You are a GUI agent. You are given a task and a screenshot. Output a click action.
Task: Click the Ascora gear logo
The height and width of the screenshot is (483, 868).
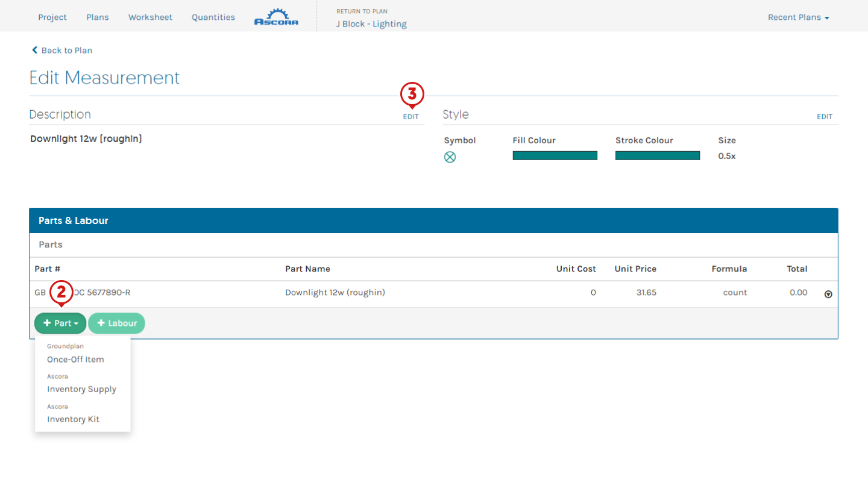tap(276, 17)
